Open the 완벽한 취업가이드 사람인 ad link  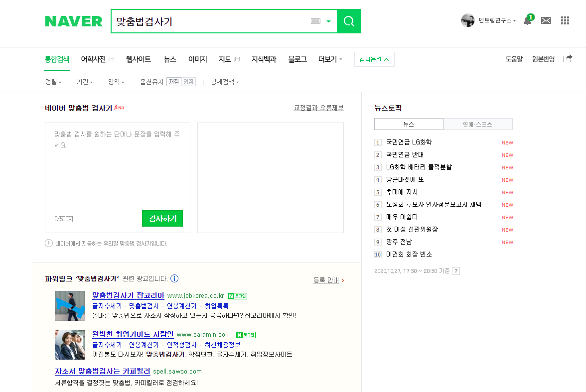tap(133, 334)
